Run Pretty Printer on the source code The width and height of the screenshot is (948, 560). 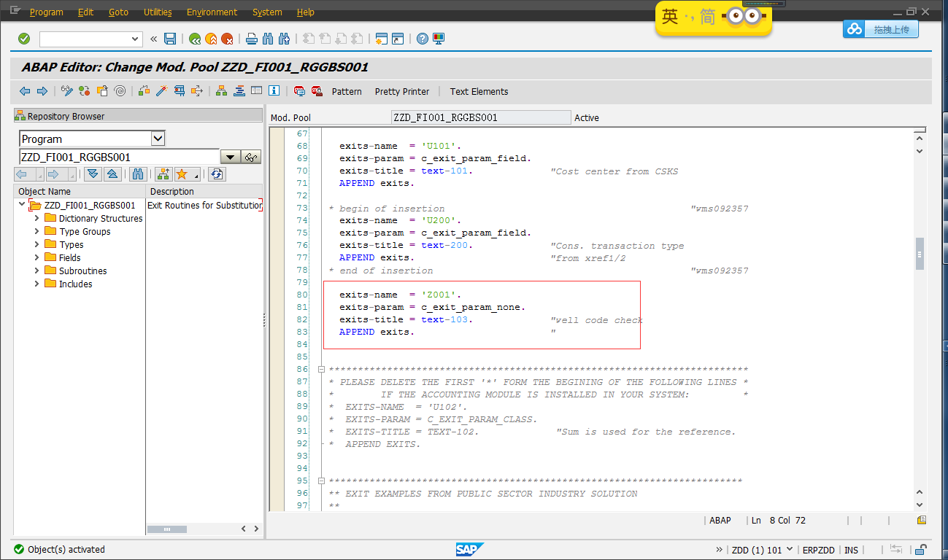click(401, 91)
